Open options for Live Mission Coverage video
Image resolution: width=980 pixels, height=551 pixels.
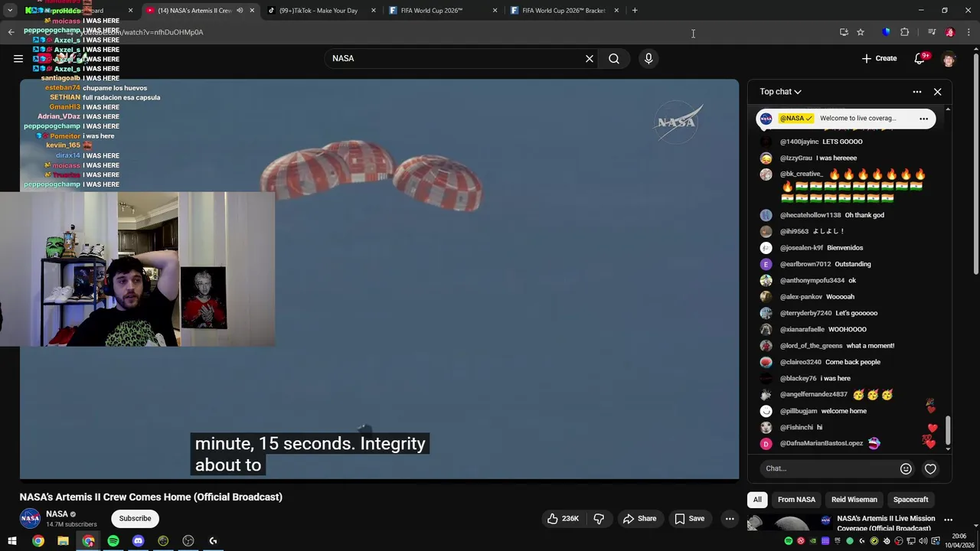coord(948,520)
